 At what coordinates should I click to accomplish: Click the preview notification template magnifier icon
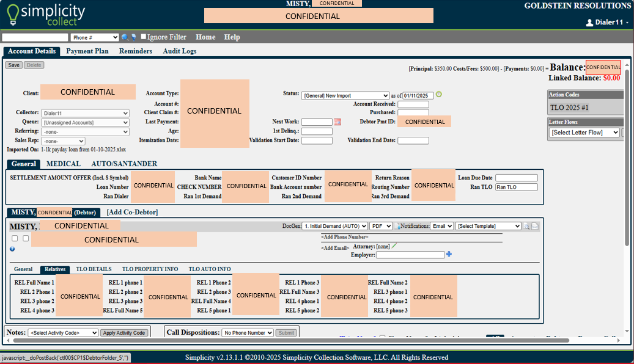pyautogui.click(x=526, y=226)
